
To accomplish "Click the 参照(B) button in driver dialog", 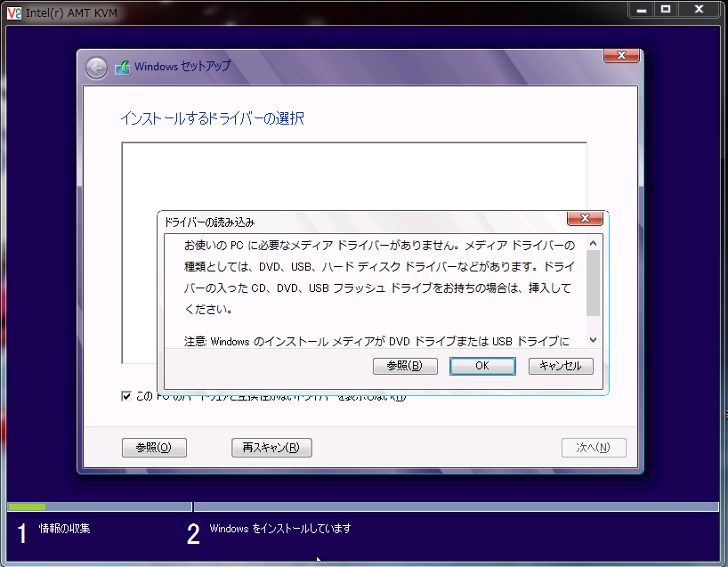I will coord(405,366).
